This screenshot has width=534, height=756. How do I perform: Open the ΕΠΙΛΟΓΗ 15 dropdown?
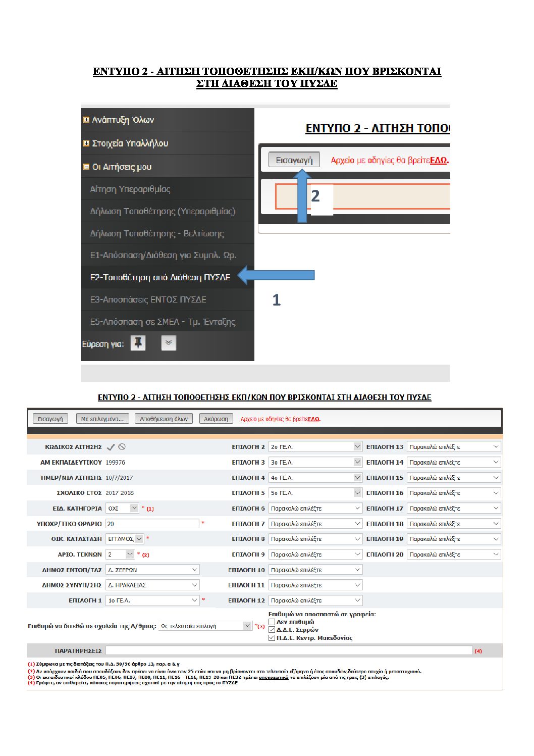(x=454, y=477)
